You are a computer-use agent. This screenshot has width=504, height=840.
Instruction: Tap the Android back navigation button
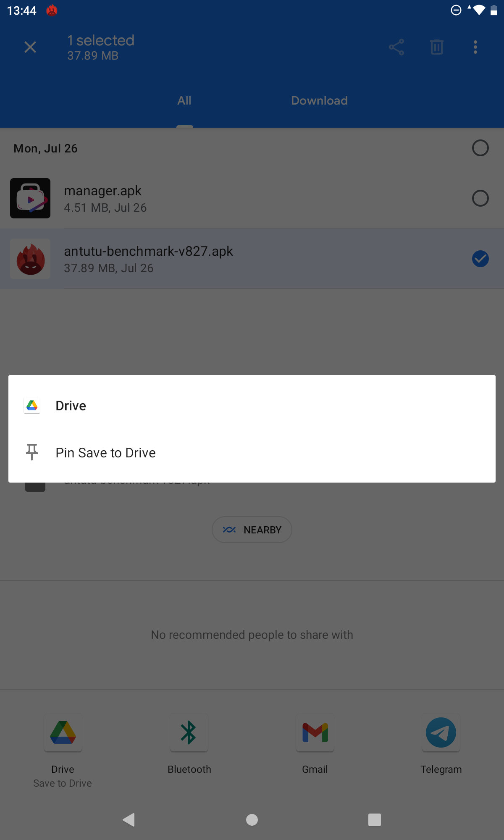point(129,819)
